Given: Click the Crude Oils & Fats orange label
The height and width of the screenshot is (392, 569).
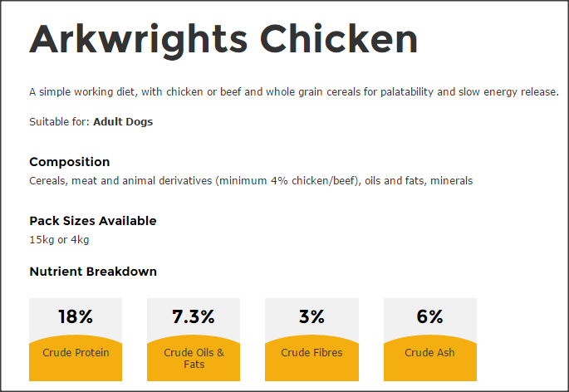Looking at the screenshot, I should coord(194,358).
